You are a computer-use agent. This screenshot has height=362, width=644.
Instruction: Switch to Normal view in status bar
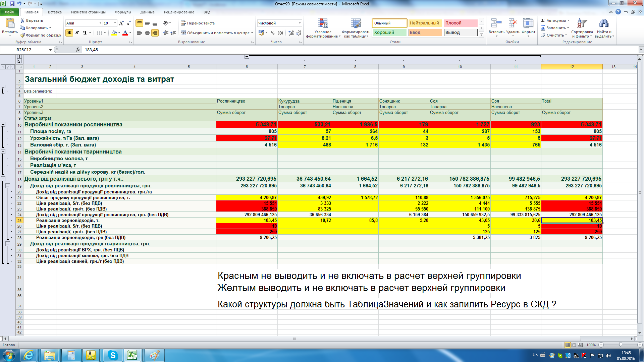(x=568, y=345)
